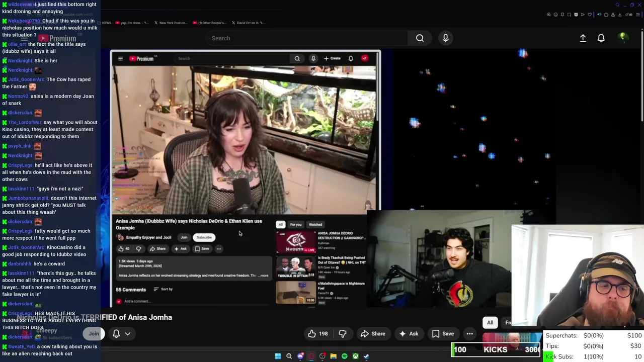644x362 pixels.
Task: Click the 1.5K views 5 days ago line
Action: click(x=136, y=261)
